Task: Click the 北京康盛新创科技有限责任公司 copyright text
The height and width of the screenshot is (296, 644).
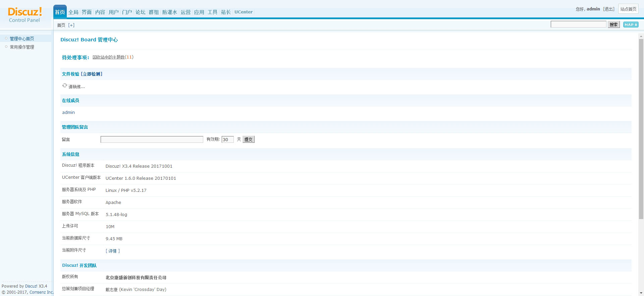Action: (136, 278)
